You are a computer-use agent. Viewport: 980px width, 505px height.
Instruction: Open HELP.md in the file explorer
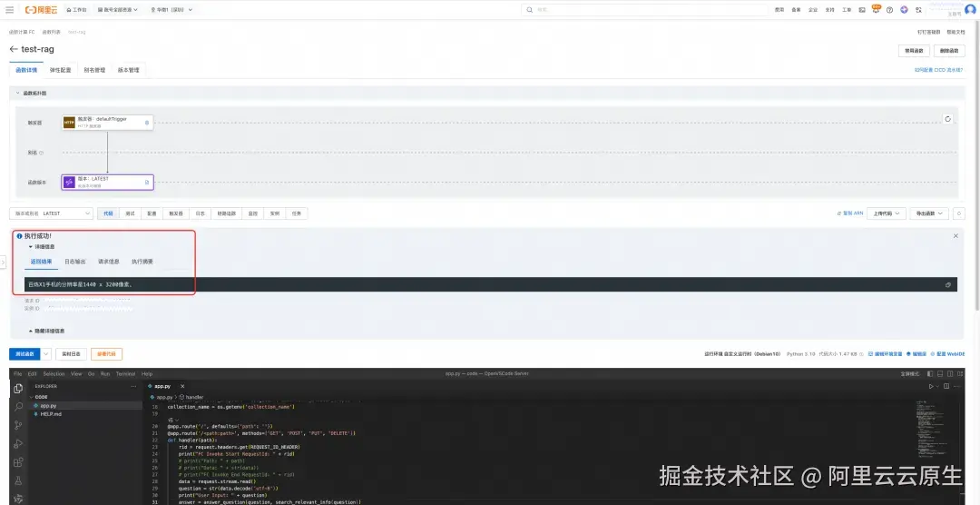(51, 414)
